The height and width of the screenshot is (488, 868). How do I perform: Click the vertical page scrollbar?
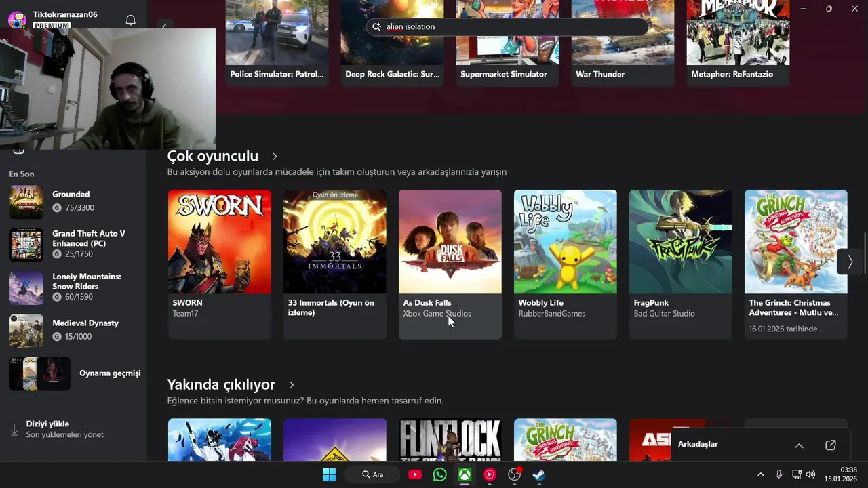click(x=865, y=252)
